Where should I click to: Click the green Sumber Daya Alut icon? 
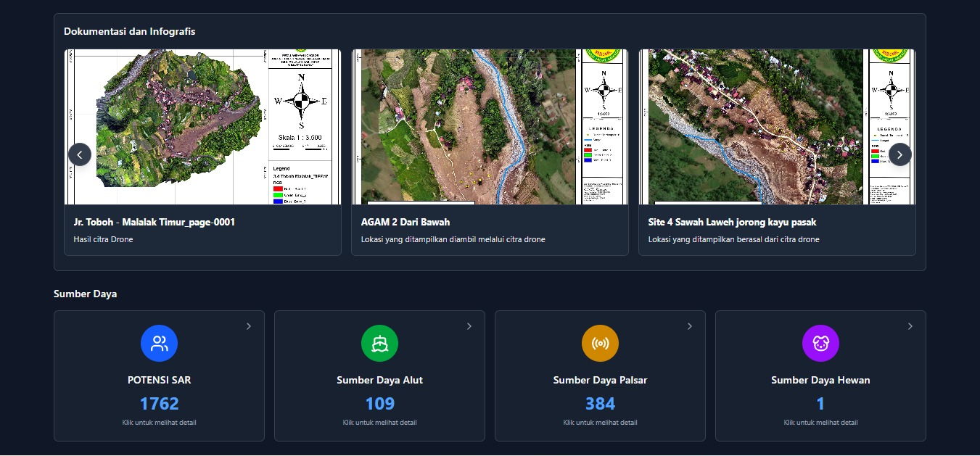point(379,344)
